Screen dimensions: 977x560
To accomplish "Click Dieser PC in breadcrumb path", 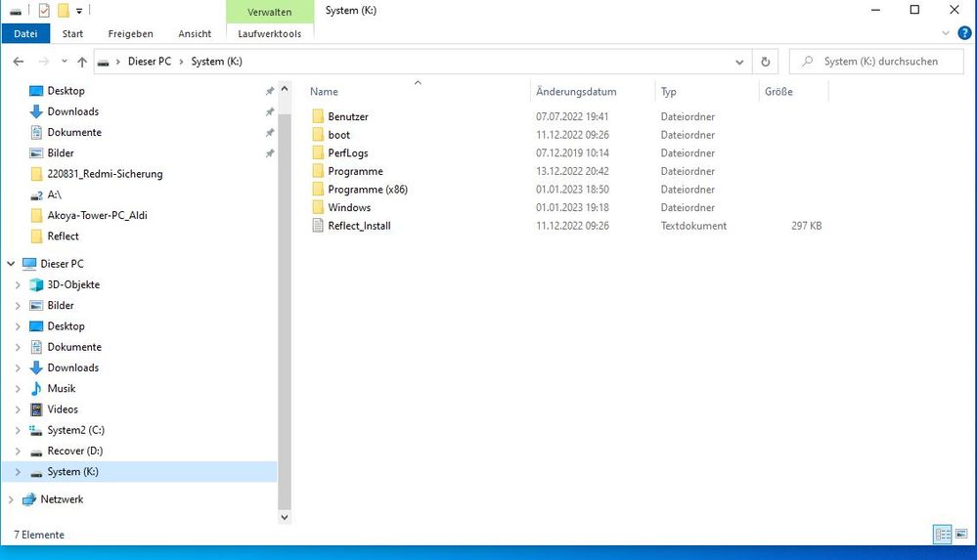I will 149,62.
